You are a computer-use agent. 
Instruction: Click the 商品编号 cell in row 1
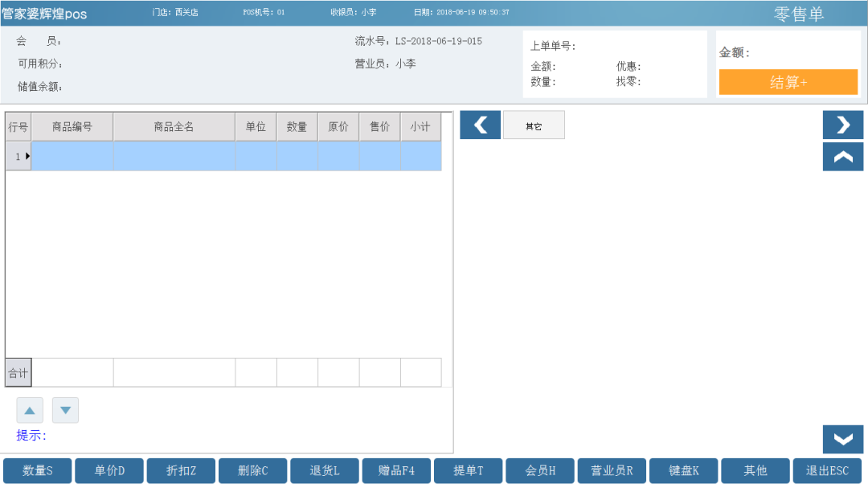point(72,156)
